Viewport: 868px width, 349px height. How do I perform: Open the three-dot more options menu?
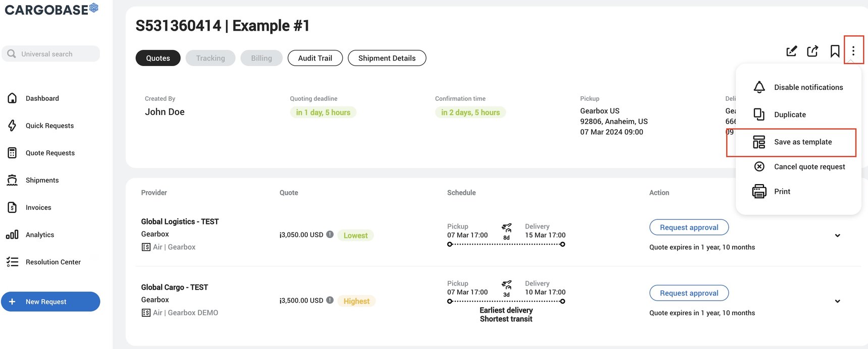coord(853,51)
